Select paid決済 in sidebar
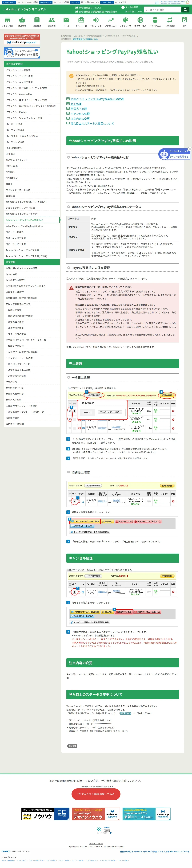Screen dimensions: 192x868 pos(32,196)
